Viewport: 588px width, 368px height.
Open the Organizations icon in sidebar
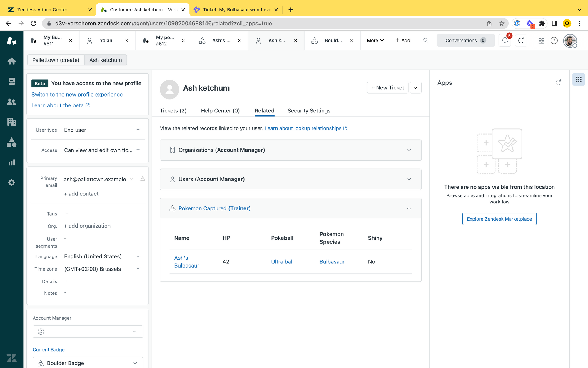point(11,122)
